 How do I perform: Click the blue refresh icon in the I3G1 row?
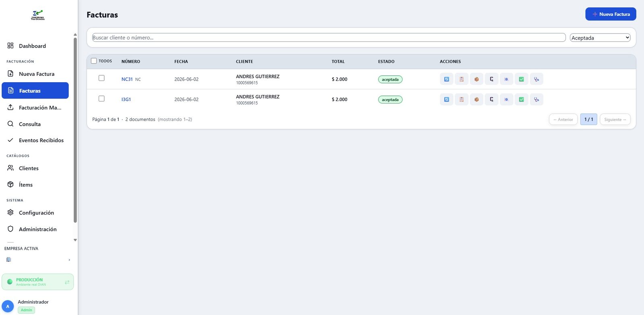tap(446, 99)
